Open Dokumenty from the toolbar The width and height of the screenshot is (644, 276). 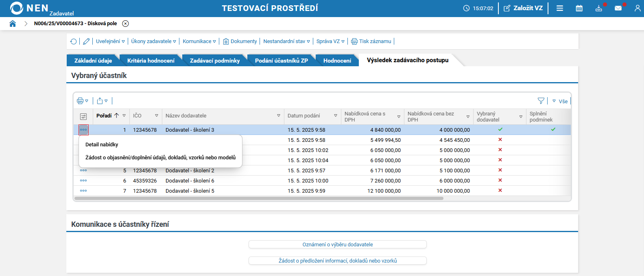coord(240,41)
